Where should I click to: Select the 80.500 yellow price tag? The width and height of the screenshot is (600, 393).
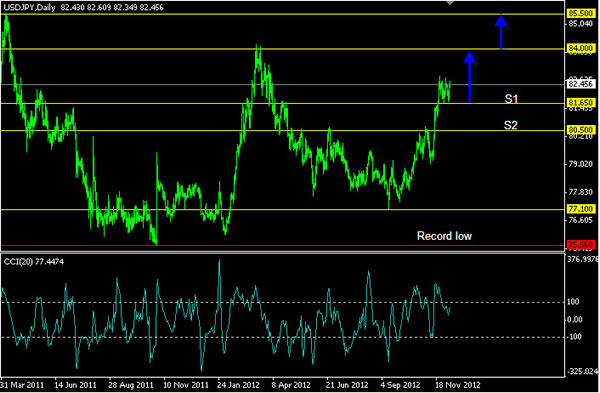[581, 130]
